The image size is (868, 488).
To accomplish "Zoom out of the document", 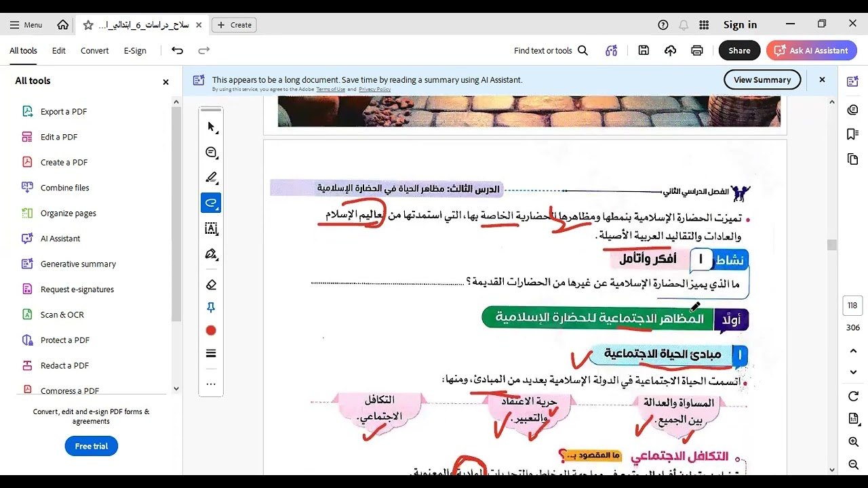I will (x=853, y=464).
